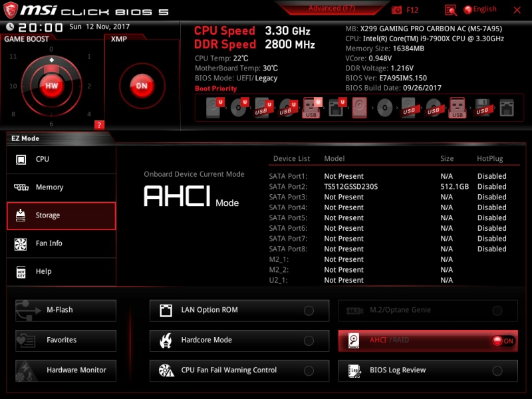
Task: Switch to Advanced (F7) mode
Action: pos(331,8)
